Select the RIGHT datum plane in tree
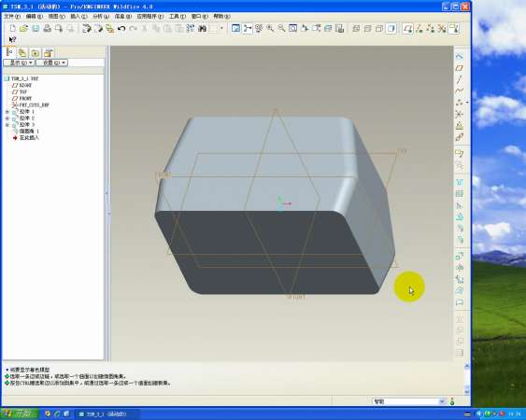 point(21,86)
